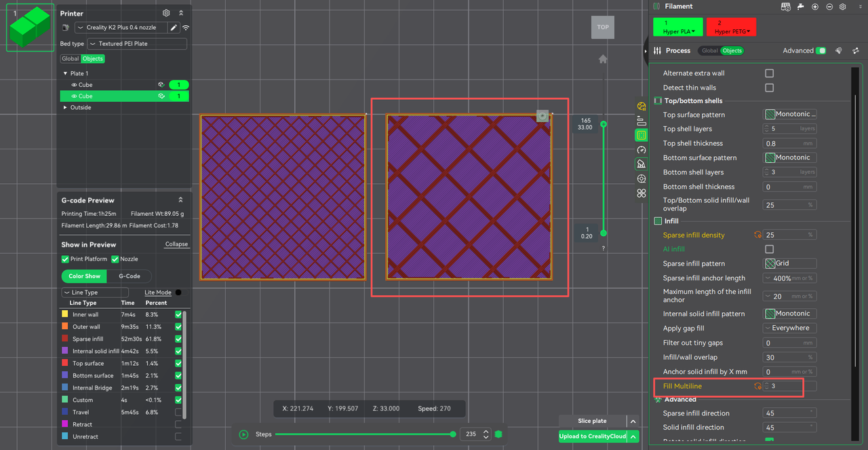Enable the Alternate extra wall checkbox

pyautogui.click(x=769, y=73)
